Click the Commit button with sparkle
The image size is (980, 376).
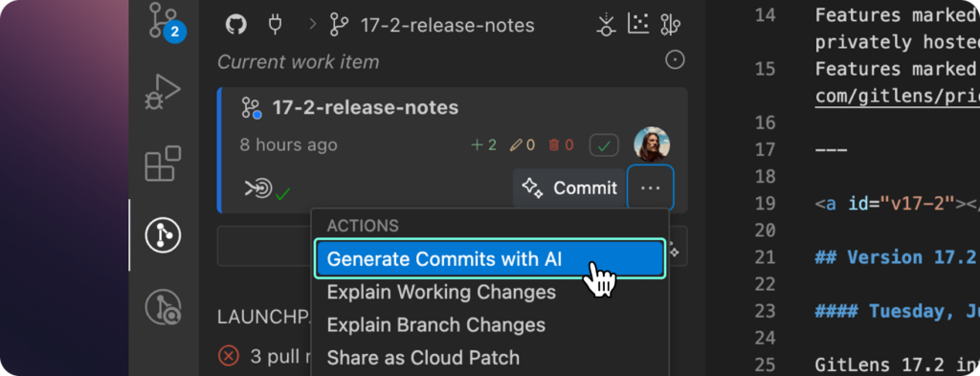click(x=568, y=188)
